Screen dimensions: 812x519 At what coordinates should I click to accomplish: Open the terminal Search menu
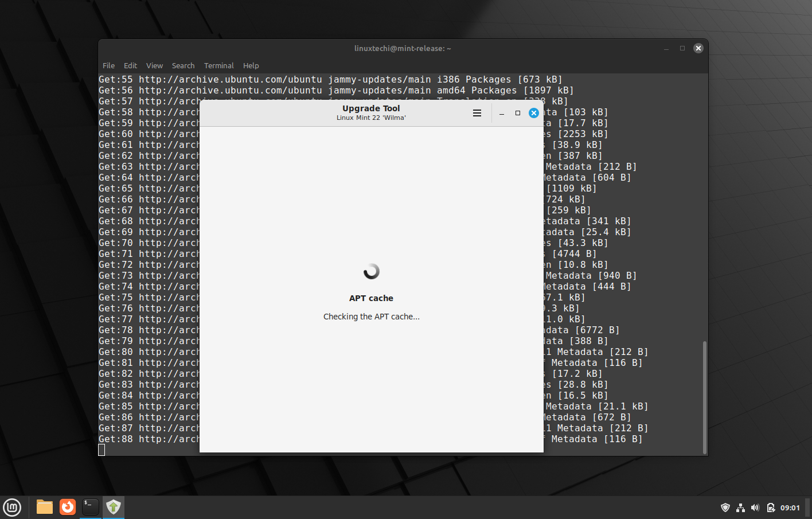click(x=183, y=65)
